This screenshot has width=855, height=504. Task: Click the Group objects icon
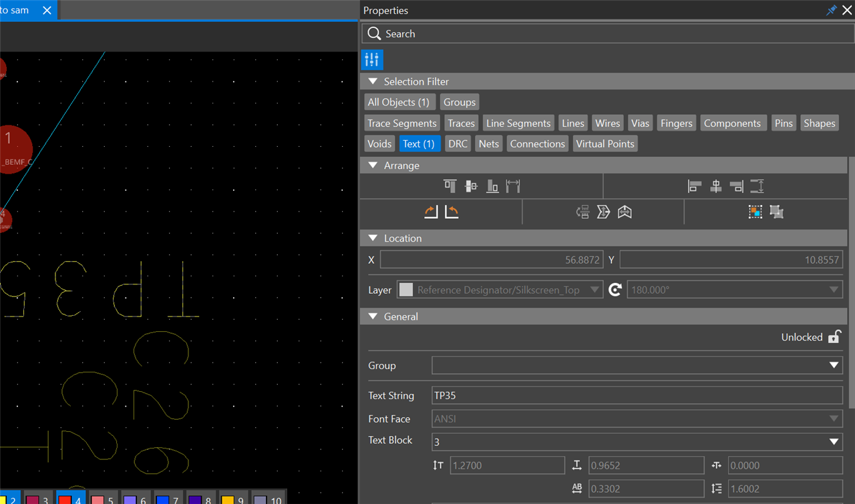point(755,212)
